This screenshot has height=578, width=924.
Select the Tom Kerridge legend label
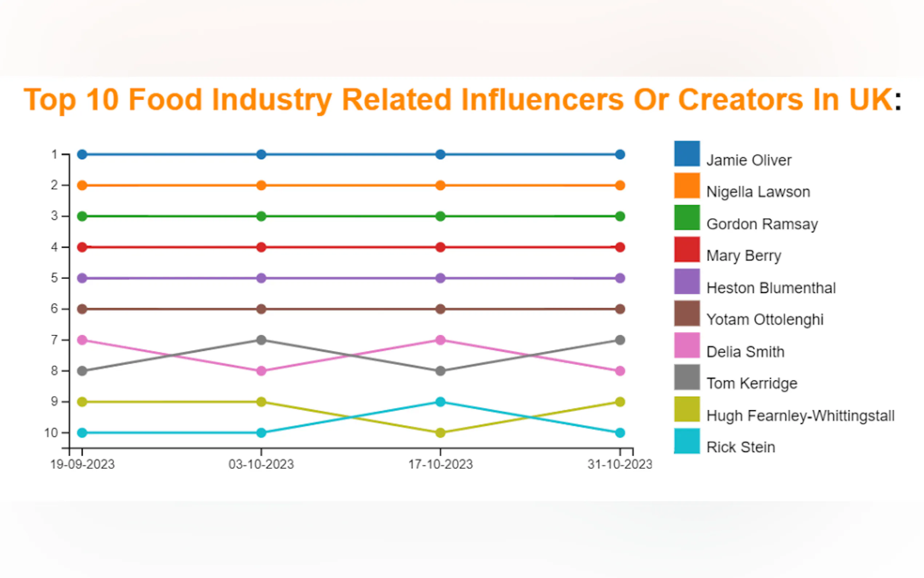tap(752, 383)
